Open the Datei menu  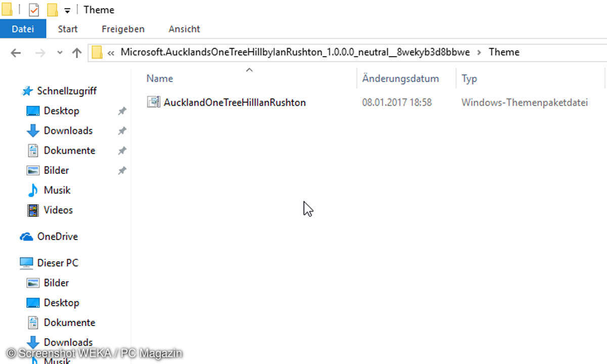[23, 29]
